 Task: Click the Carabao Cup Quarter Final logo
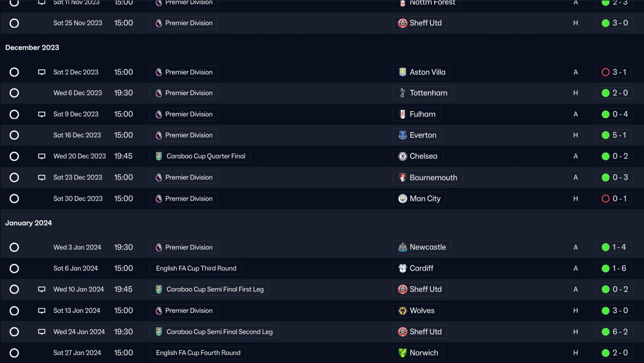(159, 156)
